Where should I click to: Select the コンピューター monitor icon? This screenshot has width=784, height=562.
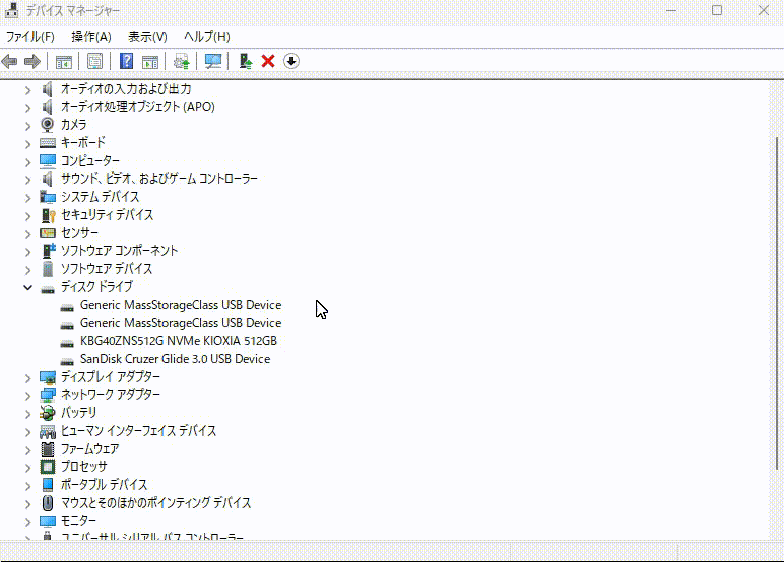pyautogui.click(x=48, y=160)
